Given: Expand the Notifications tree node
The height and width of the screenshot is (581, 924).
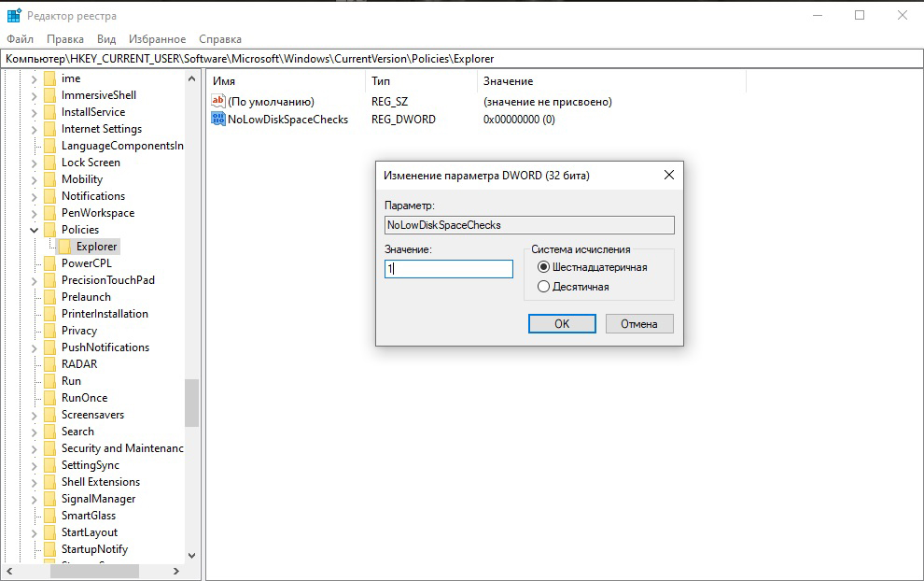Looking at the screenshot, I should [x=35, y=196].
